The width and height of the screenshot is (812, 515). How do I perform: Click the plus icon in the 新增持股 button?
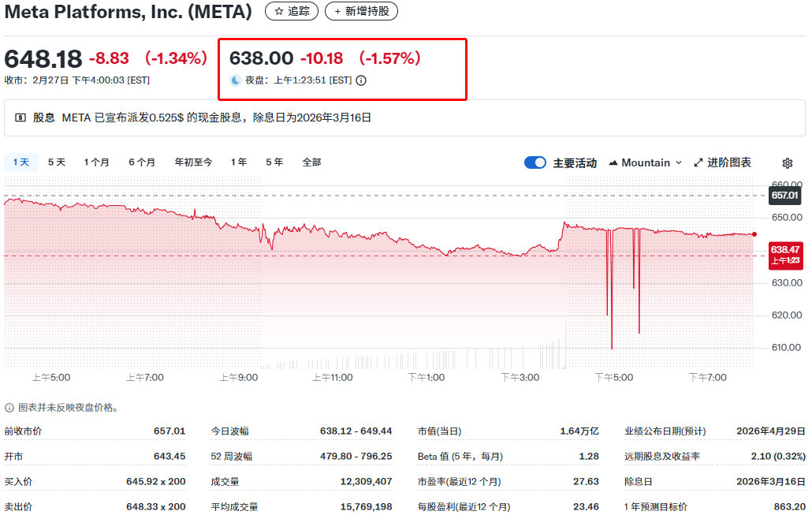click(x=337, y=11)
